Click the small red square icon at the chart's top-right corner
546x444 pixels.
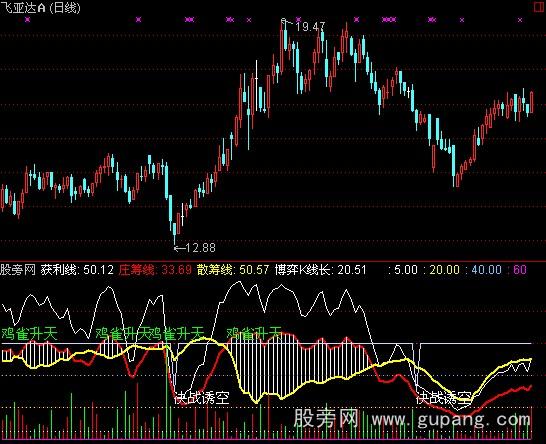[540, 7]
